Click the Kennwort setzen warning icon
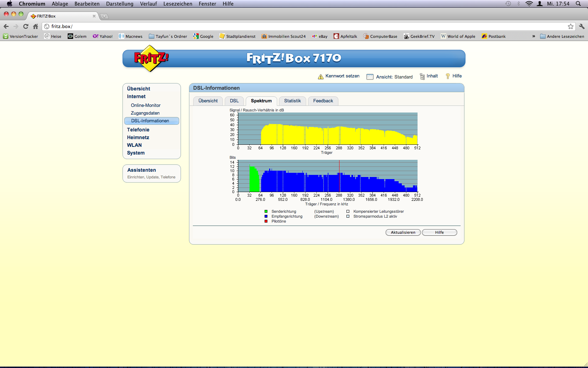This screenshot has width=588, height=368. coord(321,77)
